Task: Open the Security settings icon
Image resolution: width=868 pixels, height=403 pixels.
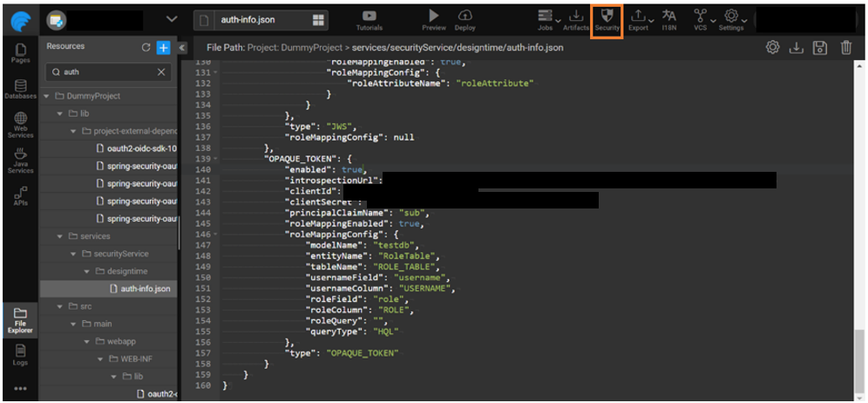Action: coord(607,18)
